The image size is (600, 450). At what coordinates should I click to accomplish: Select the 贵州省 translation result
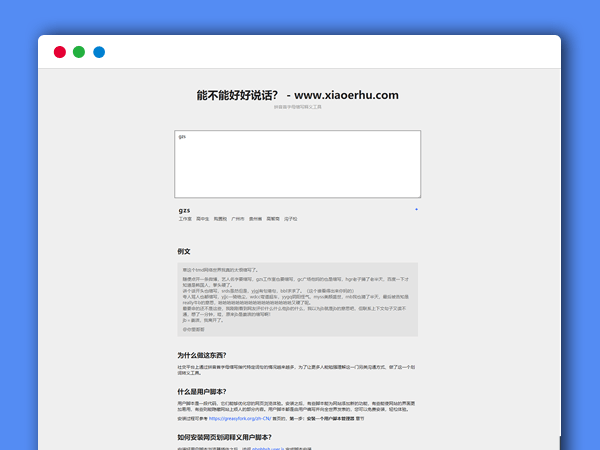(256, 218)
